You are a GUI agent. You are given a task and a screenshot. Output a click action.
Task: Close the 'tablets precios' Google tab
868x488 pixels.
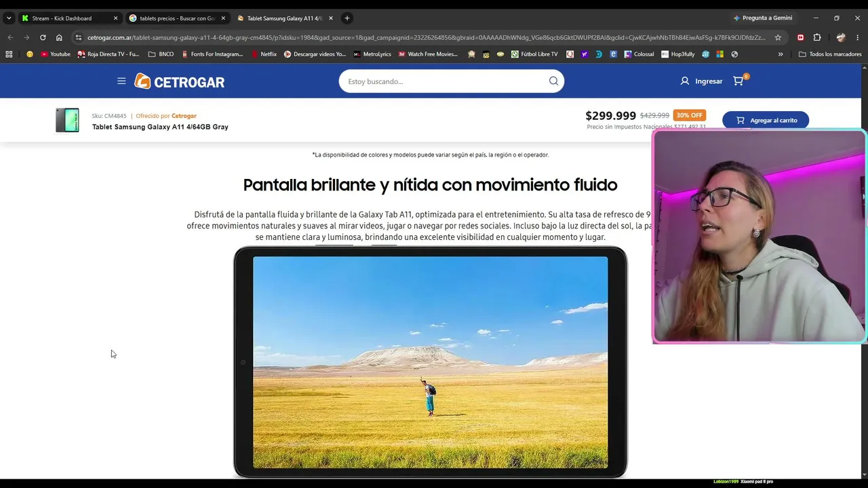[223, 18]
